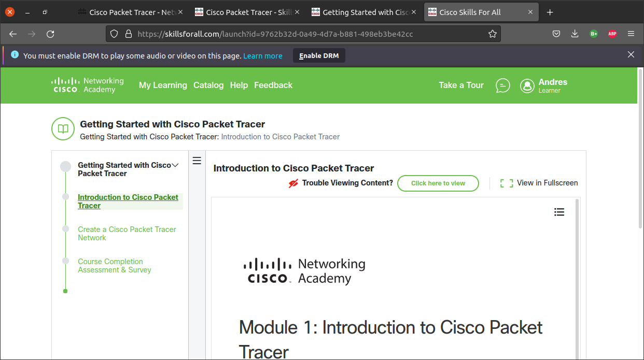Collapse Getting Started with Cisco Packet Tracer chevron
The height and width of the screenshot is (360, 644).
point(175,165)
